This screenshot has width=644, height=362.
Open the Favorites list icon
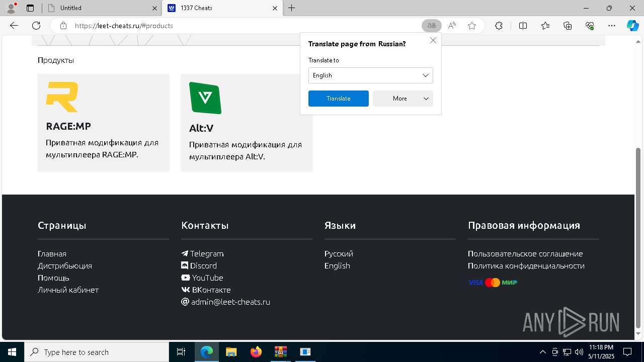pyautogui.click(x=545, y=26)
